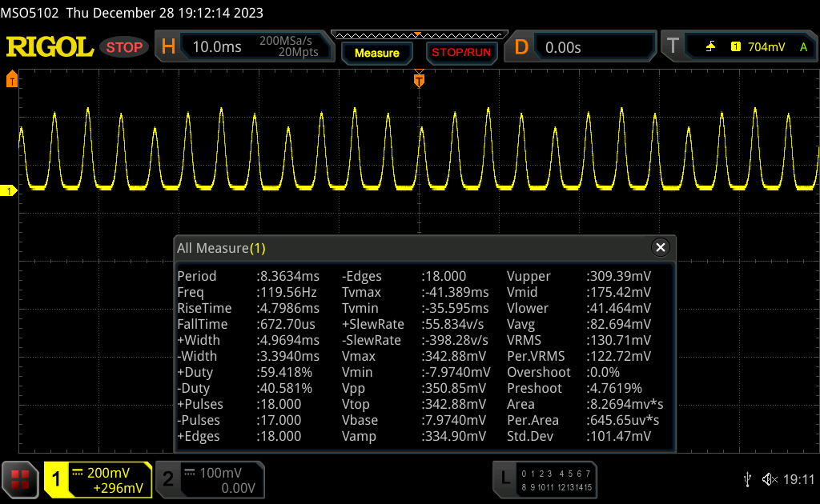
Task: Click the orange H horizontal label
Action: coord(168,47)
